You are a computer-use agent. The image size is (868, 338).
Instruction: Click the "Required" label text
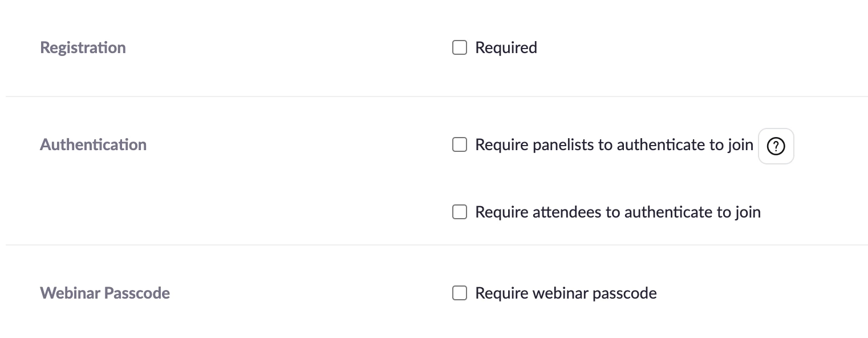(506, 48)
